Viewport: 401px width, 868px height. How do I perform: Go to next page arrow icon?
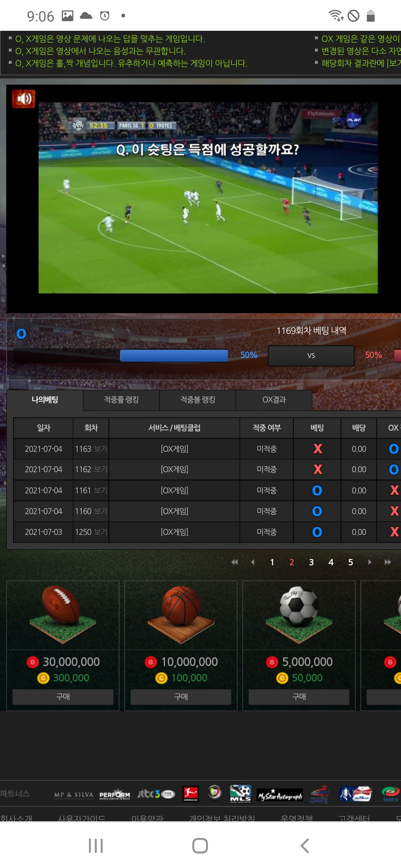tap(369, 562)
